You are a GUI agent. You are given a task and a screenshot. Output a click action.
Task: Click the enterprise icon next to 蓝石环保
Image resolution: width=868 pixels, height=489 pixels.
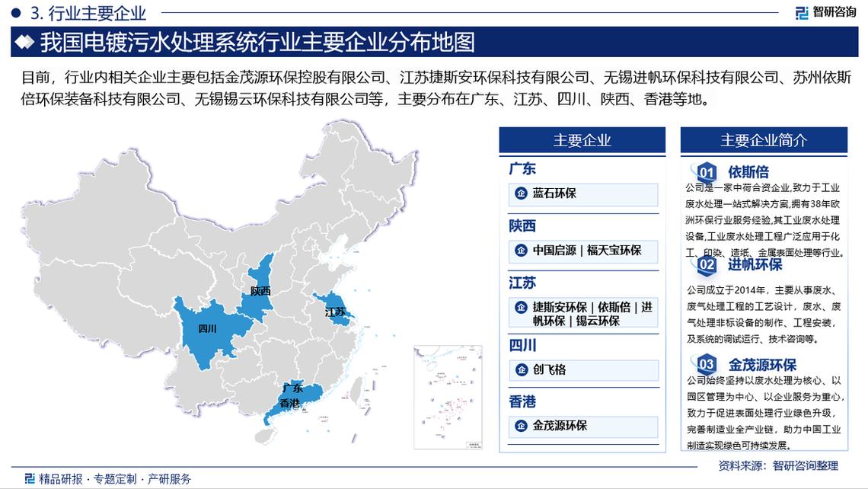521,193
